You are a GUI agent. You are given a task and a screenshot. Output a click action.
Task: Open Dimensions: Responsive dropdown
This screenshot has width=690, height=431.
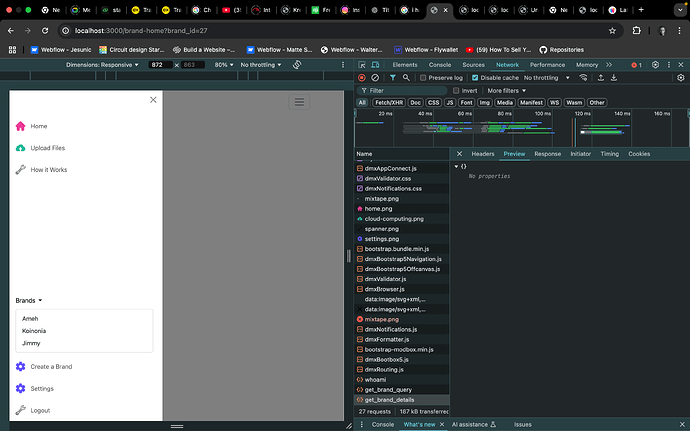pyautogui.click(x=102, y=65)
